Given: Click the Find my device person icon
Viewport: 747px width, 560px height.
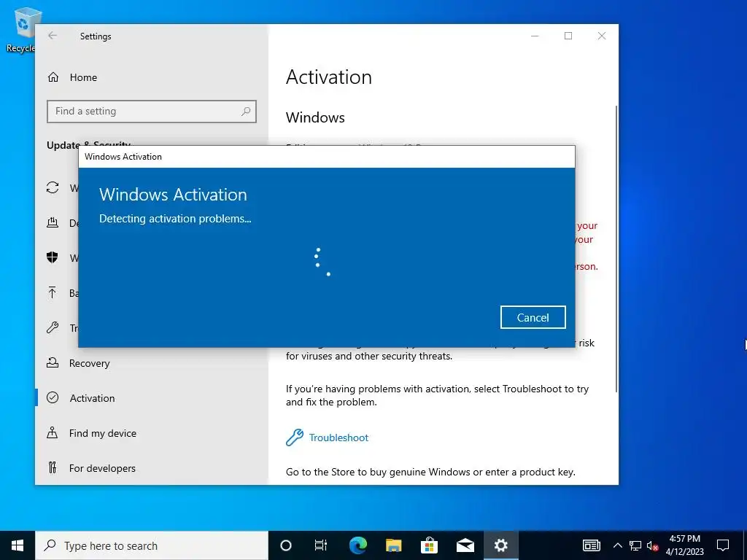Looking at the screenshot, I should (53, 432).
